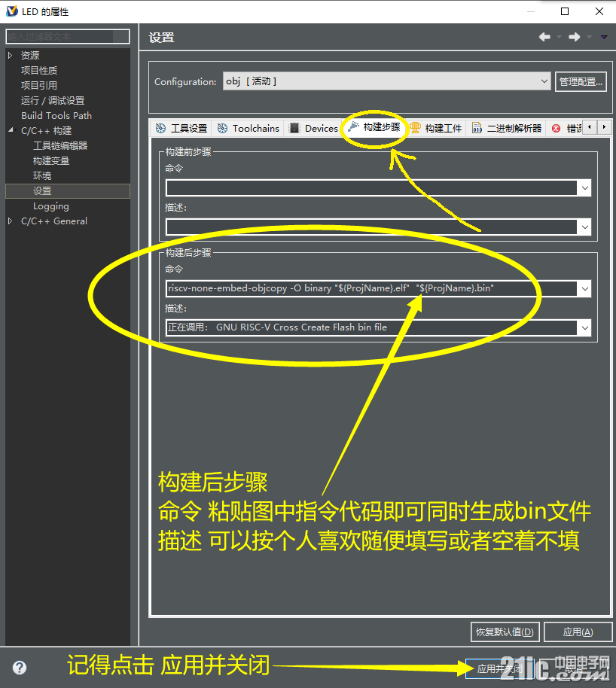This screenshot has height=688, width=616.
Task: Select Logging in the tree
Action: 51,206
